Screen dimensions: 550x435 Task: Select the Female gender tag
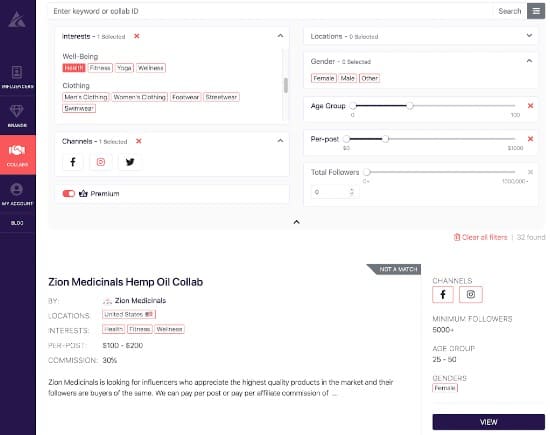click(x=323, y=78)
